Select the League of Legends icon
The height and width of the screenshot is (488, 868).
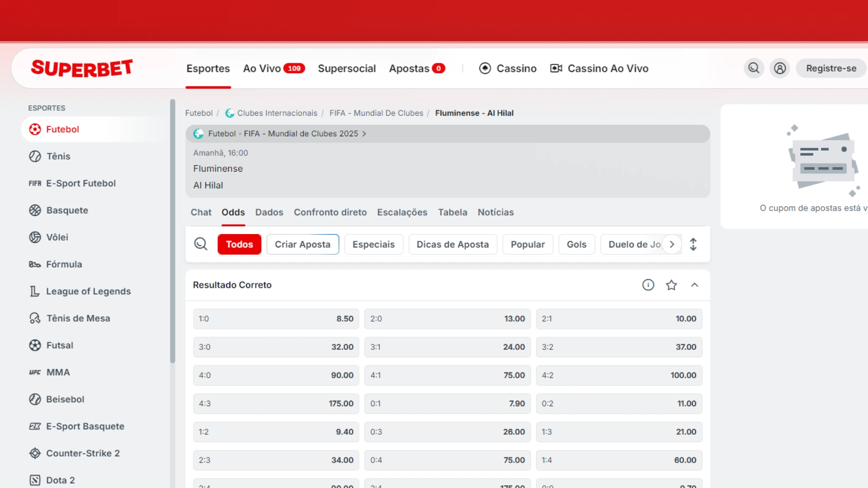[x=35, y=291]
